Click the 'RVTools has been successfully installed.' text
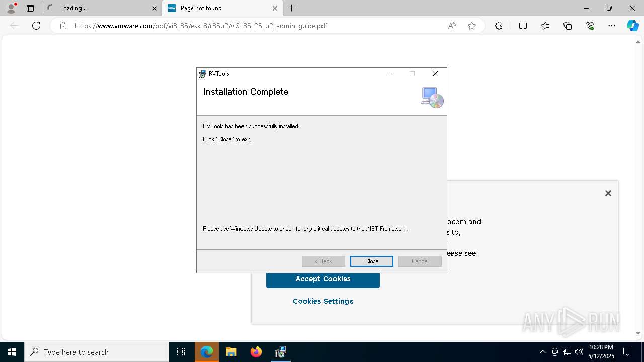Viewport: 644px width, 362px height. click(251, 126)
